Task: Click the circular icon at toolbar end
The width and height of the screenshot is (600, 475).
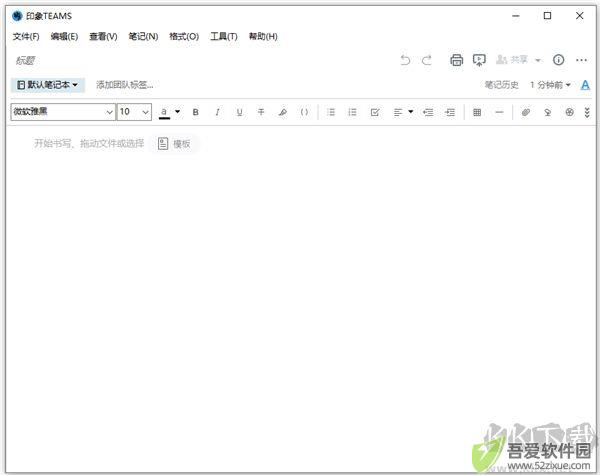Action: point(569,112)
